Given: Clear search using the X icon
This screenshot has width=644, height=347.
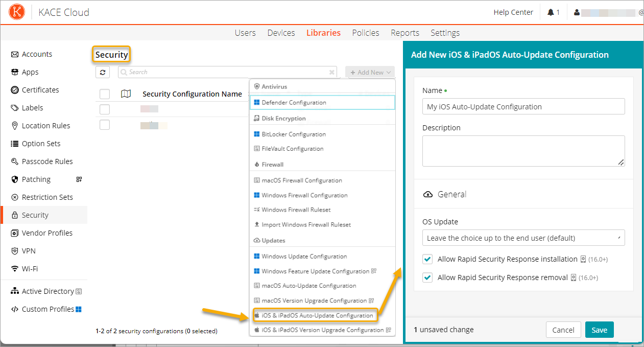Looking at the screenshot, I should click(331, 73).
